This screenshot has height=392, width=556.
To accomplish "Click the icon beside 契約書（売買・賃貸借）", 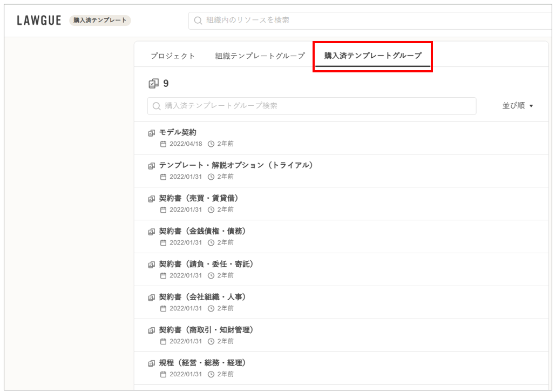I will [x=152, y=199].
